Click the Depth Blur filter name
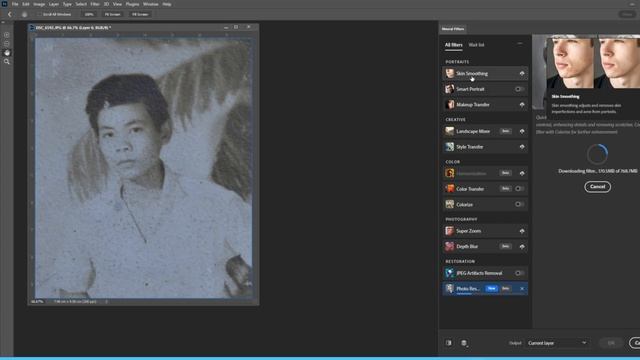 pos(467,247)
